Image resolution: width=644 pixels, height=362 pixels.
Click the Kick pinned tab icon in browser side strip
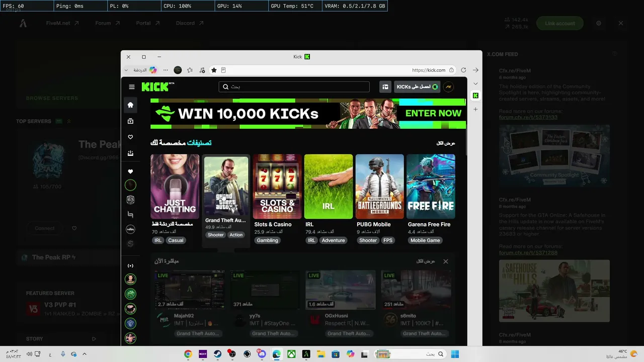pos(475,96)
